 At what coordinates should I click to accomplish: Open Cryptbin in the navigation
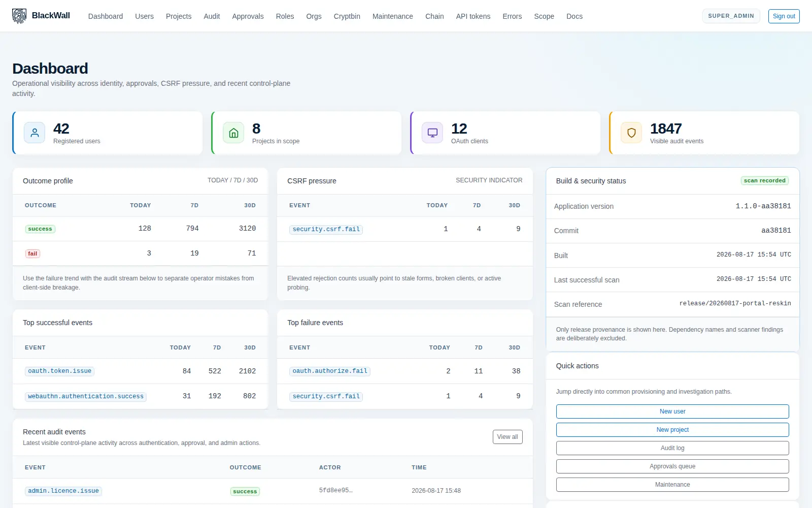(347, 16)
